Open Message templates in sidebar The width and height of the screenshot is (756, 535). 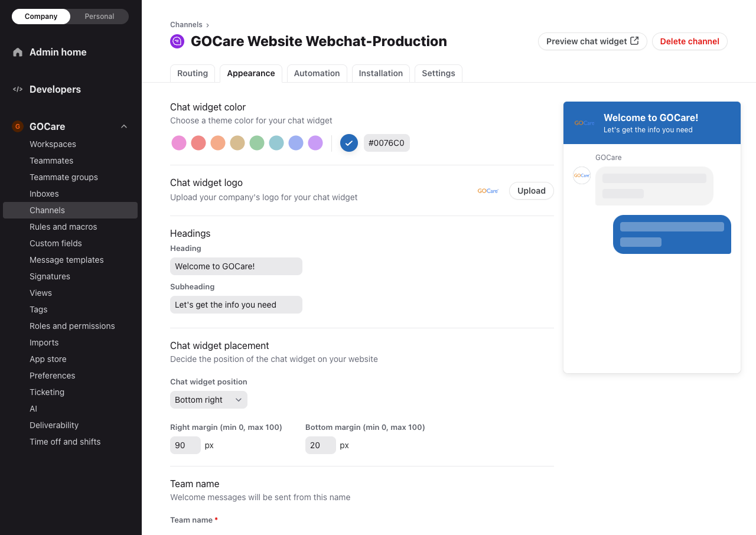pyautogui.click(x=70, y=260)
